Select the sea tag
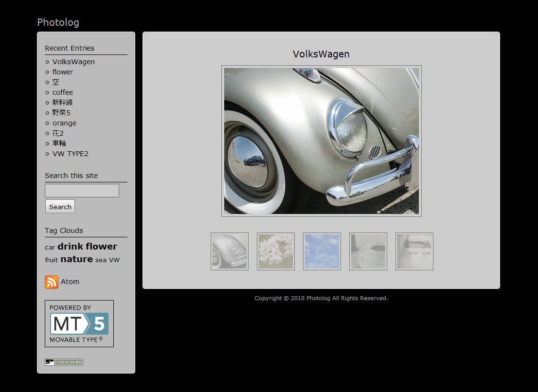Screen dimensions: 538x392 [101, 260]
